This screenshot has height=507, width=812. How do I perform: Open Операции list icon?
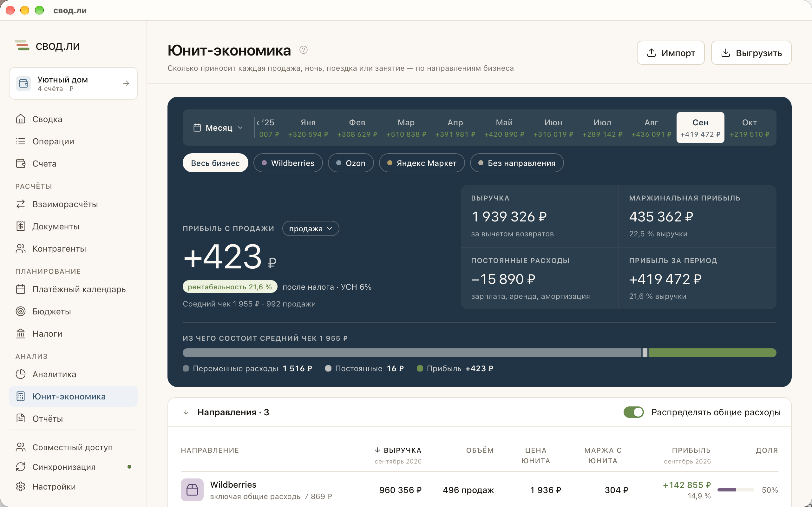click(x=21, y=141)
